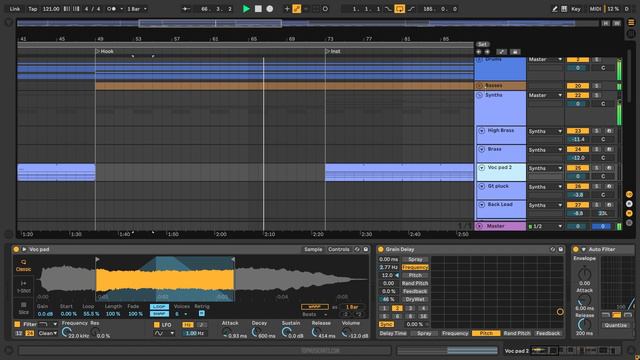Solo the Gt pluck track
The height and width of the screenshot is (360, 640).
point(596,187)
